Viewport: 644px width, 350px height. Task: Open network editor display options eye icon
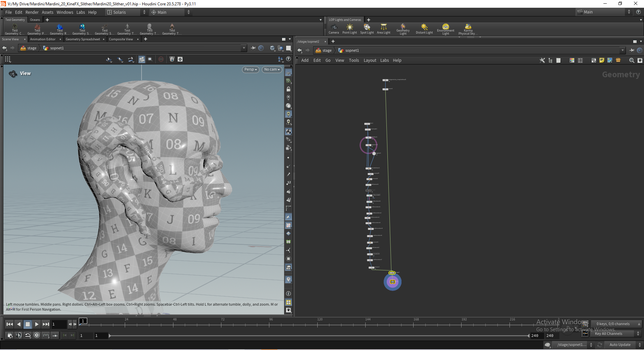click(x=640, y=60)
